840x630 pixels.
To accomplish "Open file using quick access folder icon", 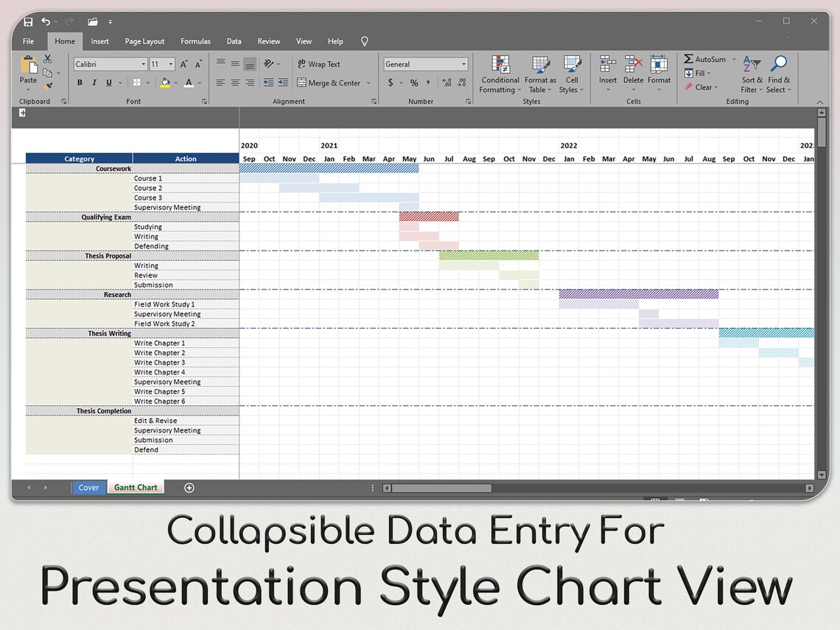I will 93,21.
